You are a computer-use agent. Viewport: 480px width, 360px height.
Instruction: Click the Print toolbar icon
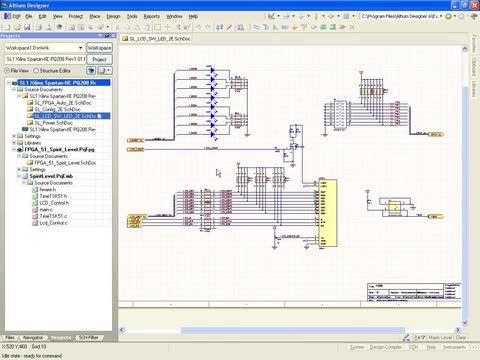(x=39, y=27)
